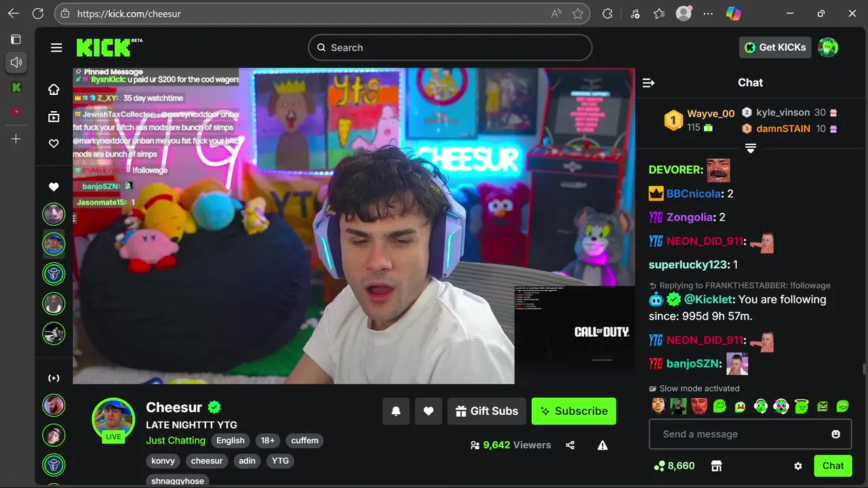This screenshot has width=868, height=488.
Task: Insert the halo blob emote
Action: [x=802, y=406]
